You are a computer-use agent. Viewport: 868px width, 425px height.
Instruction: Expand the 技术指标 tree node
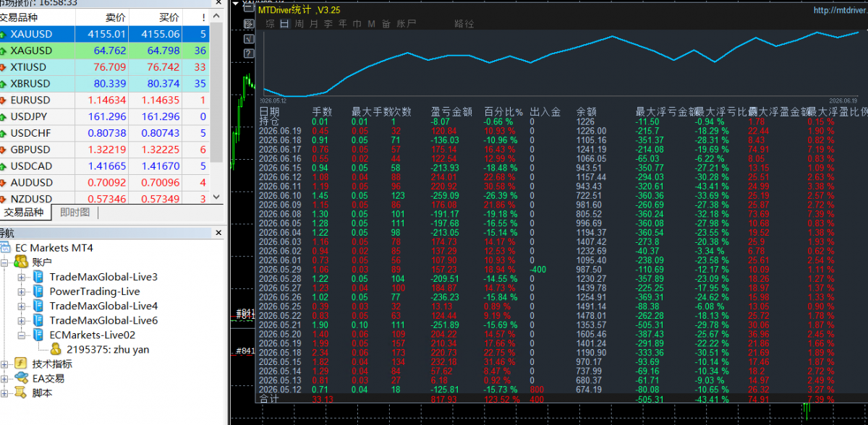pos(5,364)
